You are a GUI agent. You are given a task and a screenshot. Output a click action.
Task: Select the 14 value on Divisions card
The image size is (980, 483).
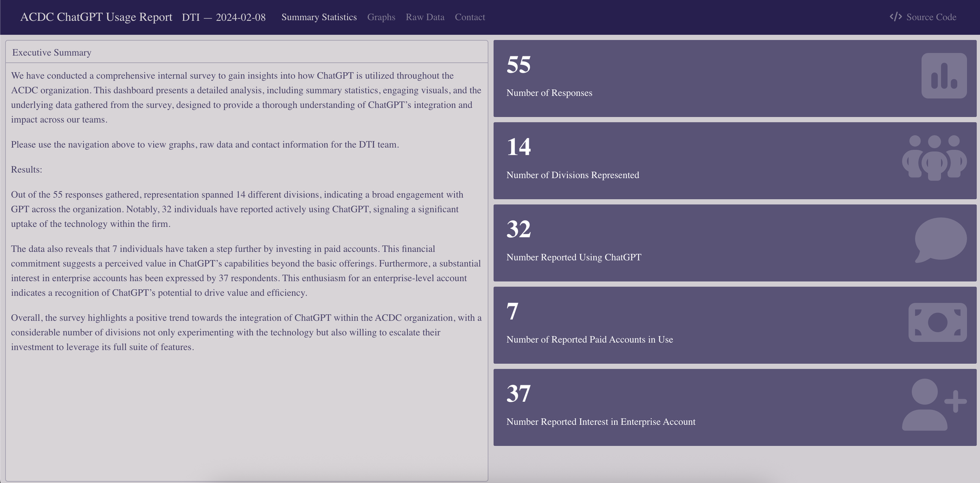(x=518, y=147)
